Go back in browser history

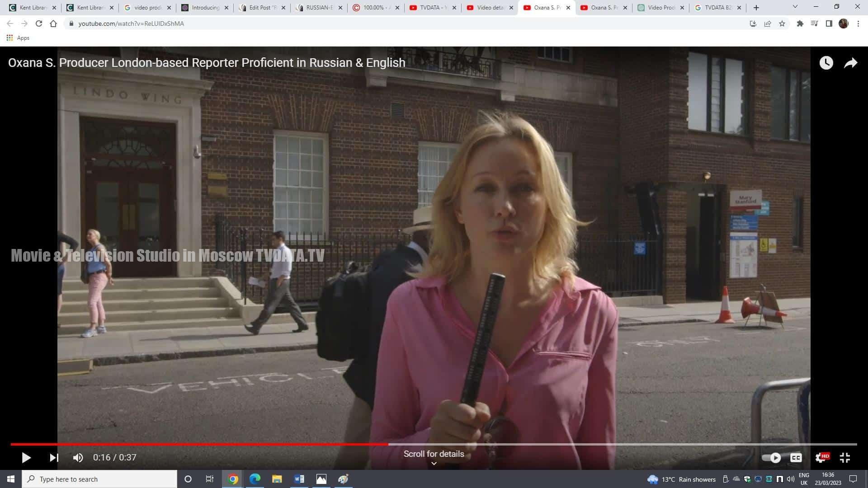click(10, 23)
